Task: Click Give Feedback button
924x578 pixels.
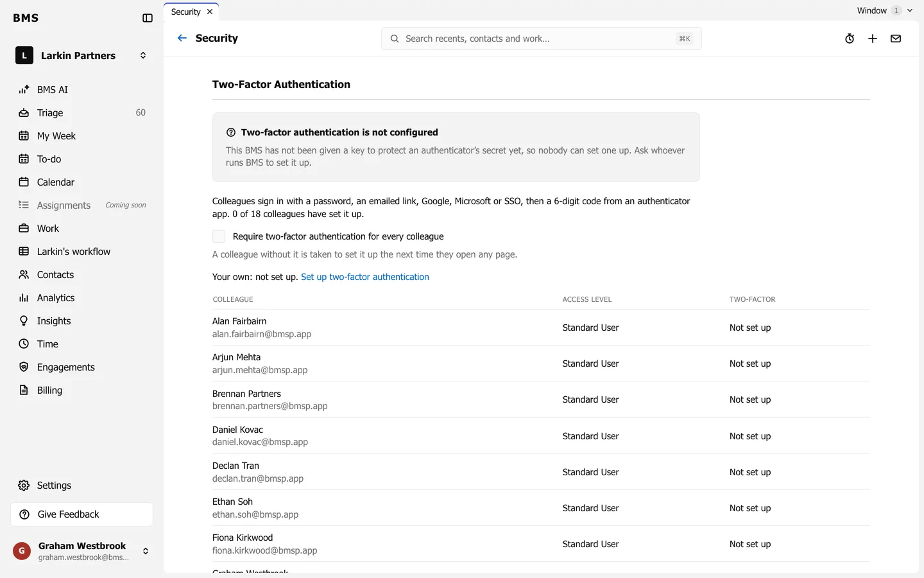Action: point(81,514)
